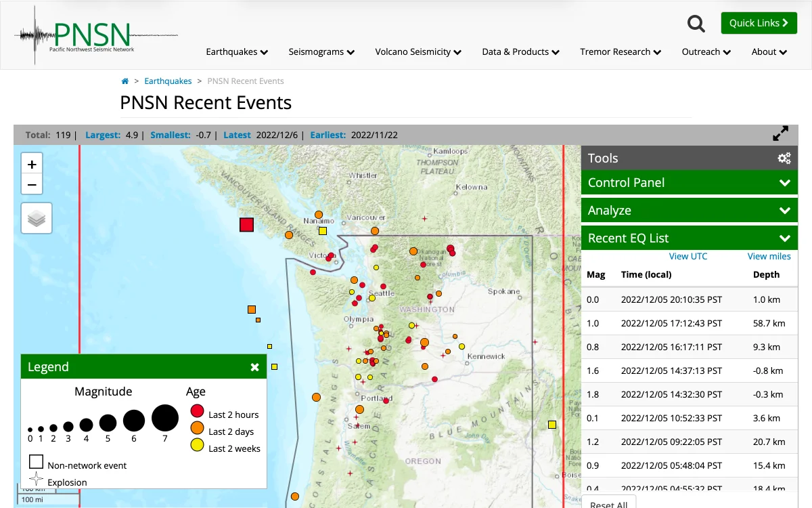
Task: Expand the Analyze section
Action: coord(690,211)
